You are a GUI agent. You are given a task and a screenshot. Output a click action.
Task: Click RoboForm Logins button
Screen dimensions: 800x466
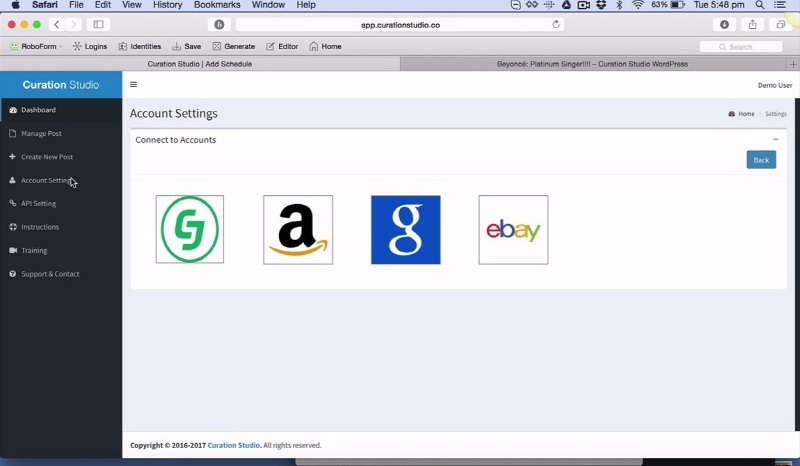tap(90, 46)
